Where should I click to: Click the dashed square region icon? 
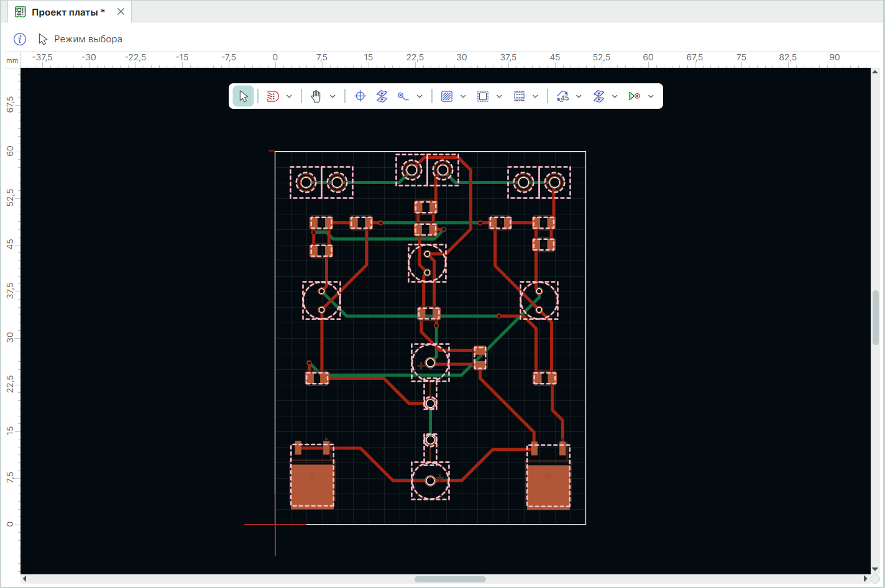click(483, 96)
